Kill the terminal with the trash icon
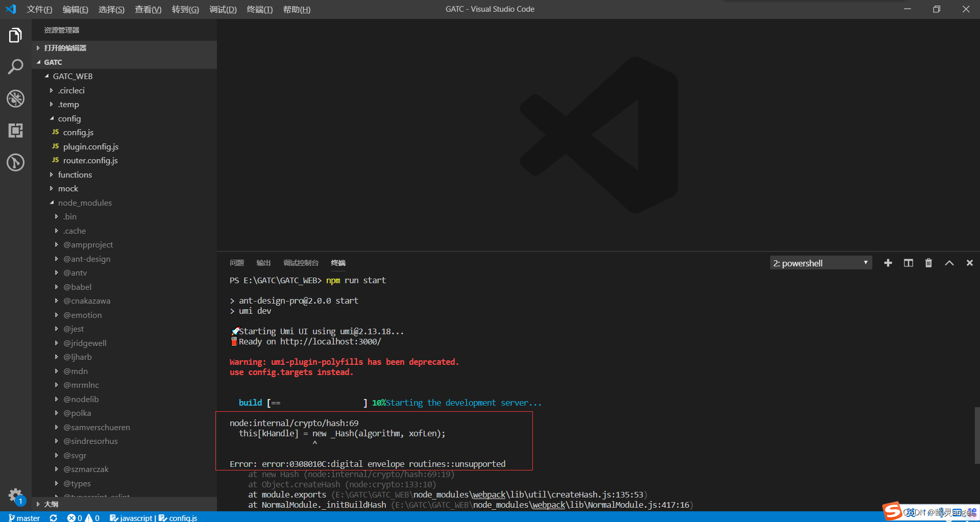 pyautogui.click(x=928, y=262)
